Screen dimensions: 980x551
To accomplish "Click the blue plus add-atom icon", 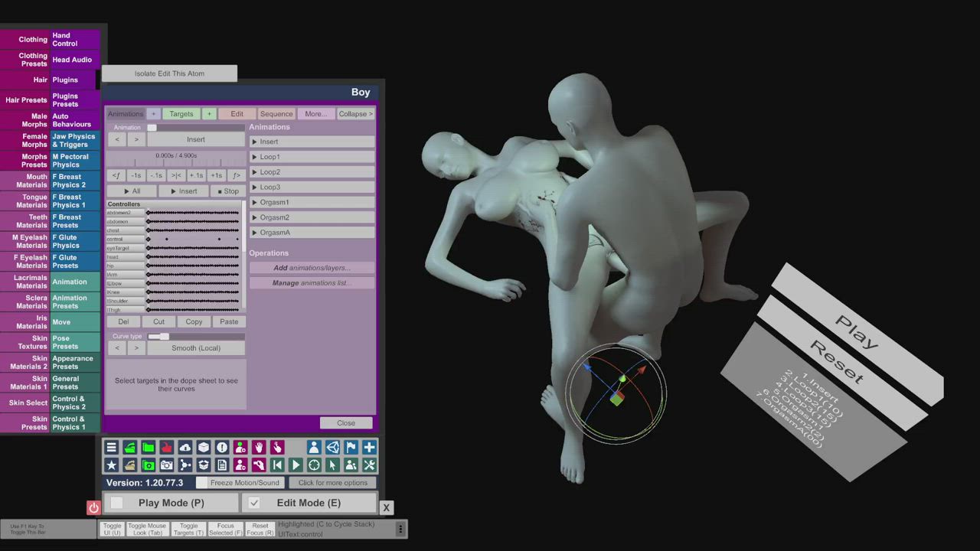I will 369,448.
